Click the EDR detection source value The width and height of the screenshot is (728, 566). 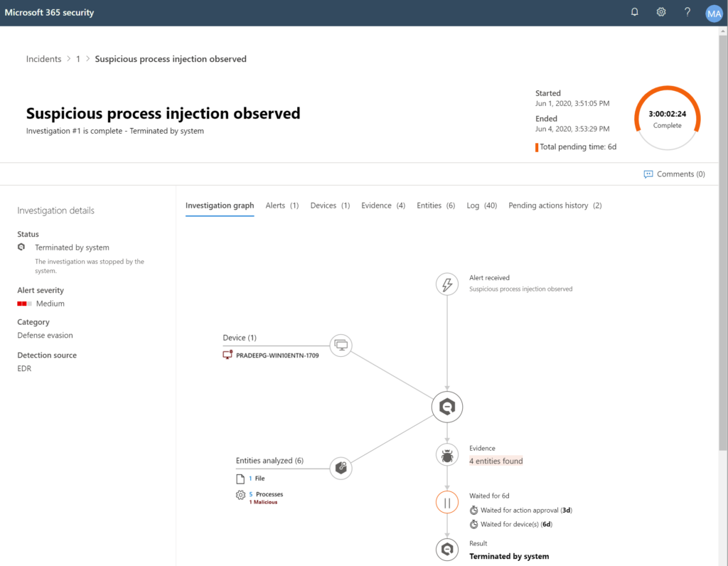point(24,368)
